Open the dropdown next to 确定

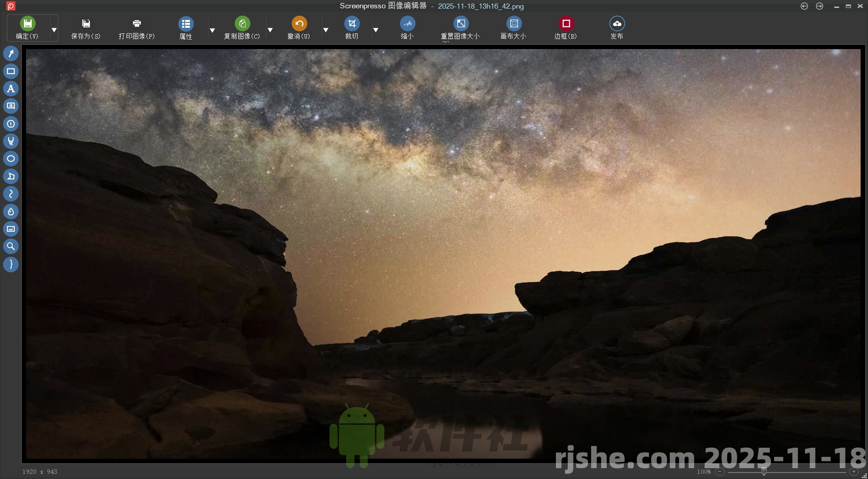[54, 29]
